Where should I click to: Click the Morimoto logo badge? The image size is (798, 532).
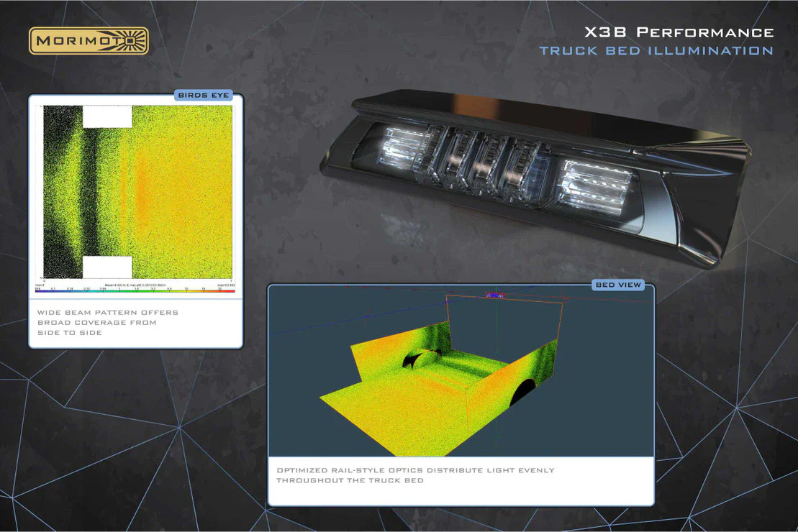coord(89,41)
